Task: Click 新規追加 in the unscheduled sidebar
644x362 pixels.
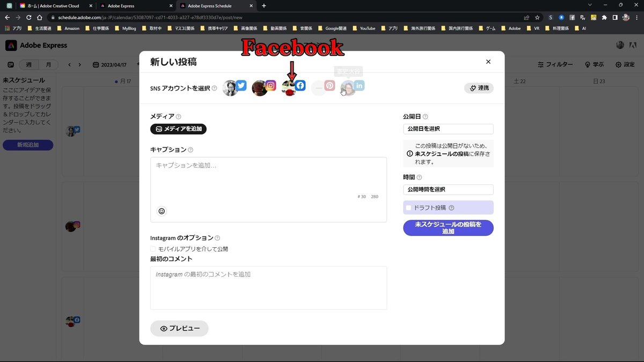Action: point(28,145)
